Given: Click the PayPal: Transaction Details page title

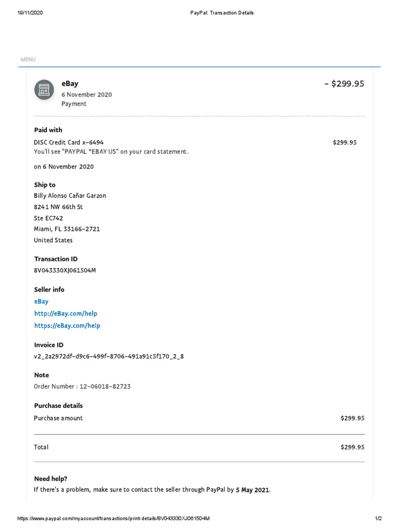Looking at the screenshot, I should point(222,13).
